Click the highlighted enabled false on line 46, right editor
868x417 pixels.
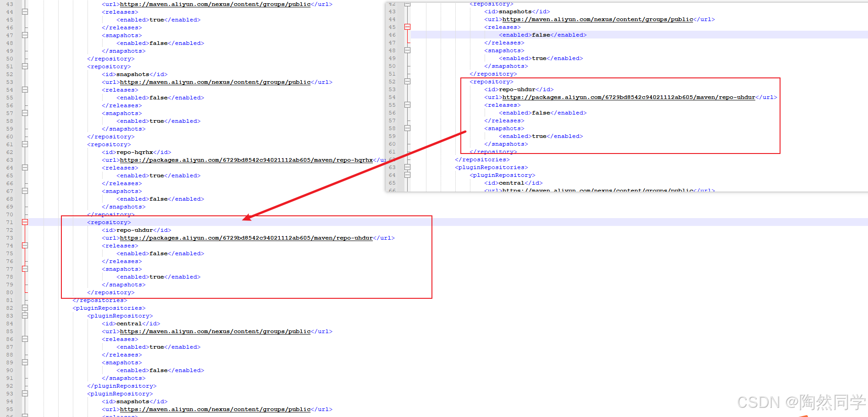543,35
